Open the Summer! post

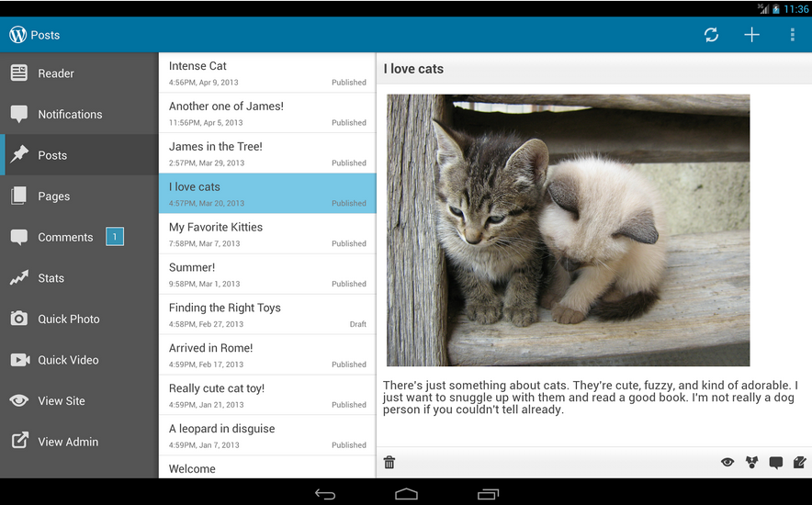pos(267,275)
